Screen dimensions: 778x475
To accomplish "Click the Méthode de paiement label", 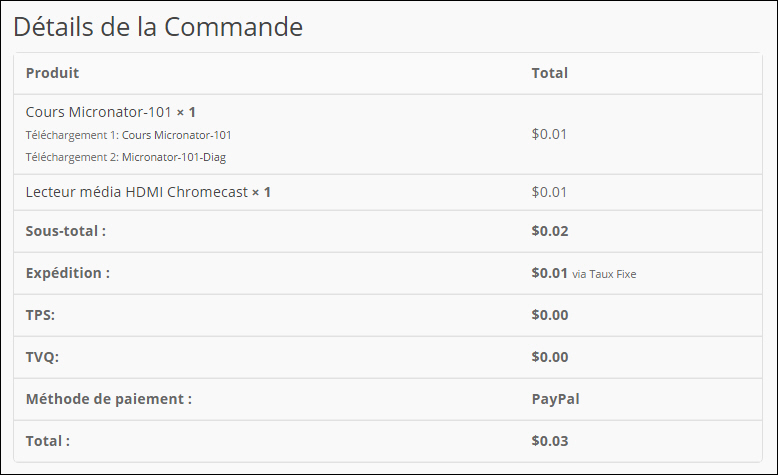I will click(109, 399).
